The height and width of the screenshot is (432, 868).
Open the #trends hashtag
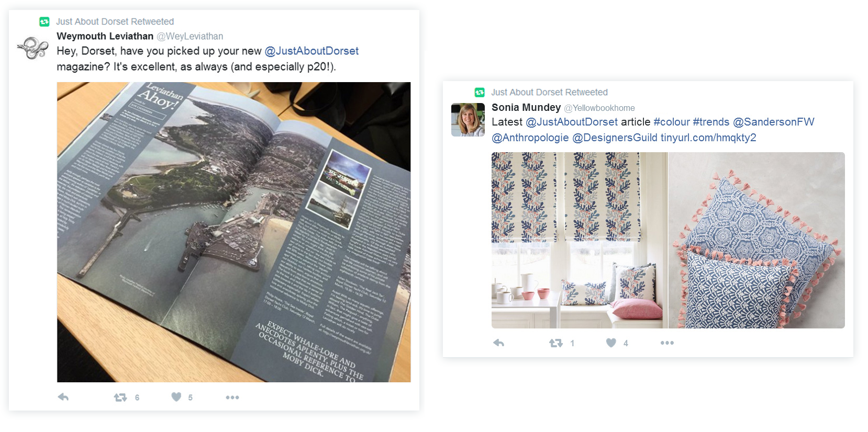point(711,122)
